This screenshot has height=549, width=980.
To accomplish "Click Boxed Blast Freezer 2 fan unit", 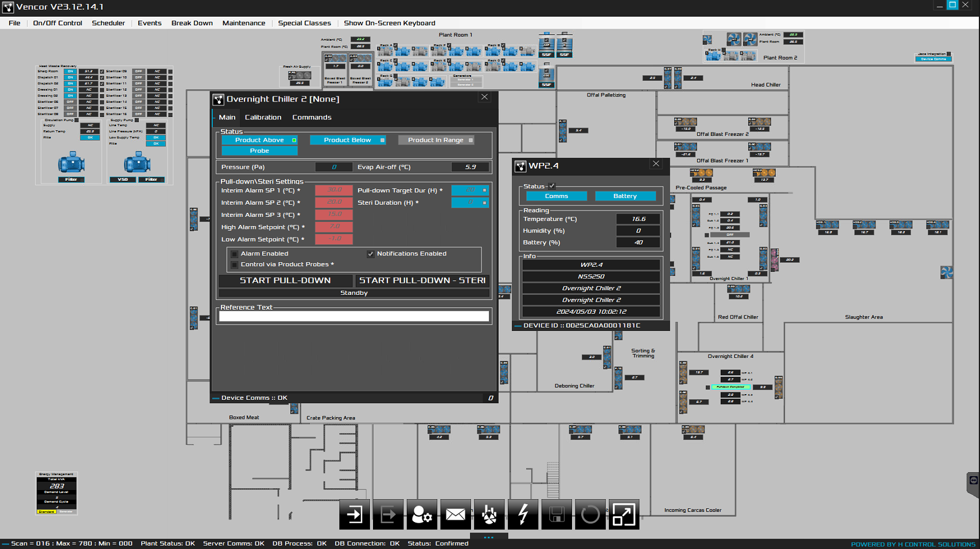I will coord(360,58).
